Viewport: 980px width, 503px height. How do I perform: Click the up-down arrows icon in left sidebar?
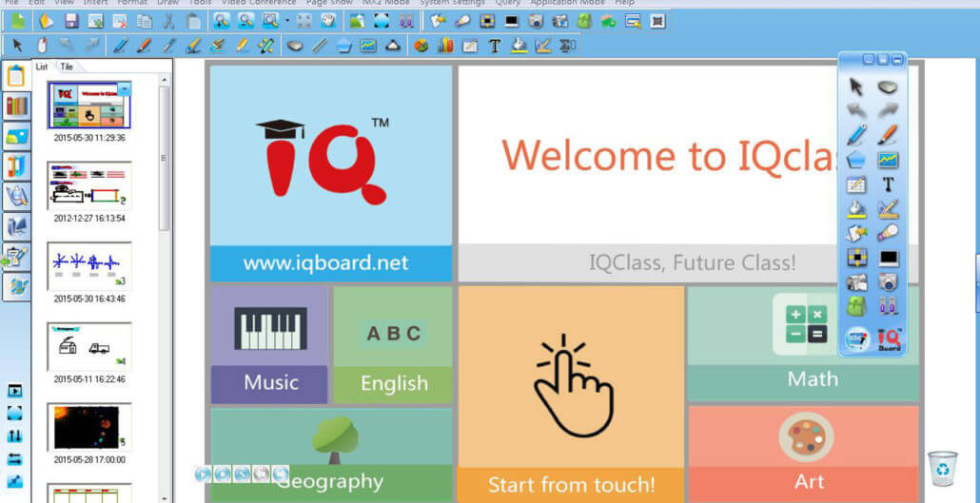[15, 436]
